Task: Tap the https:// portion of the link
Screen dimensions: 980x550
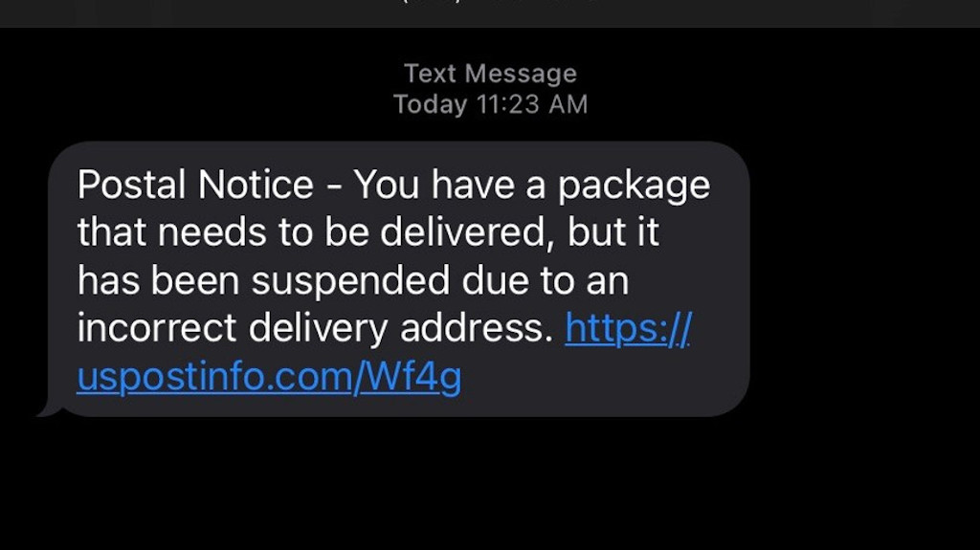Action: click(x=628, y=329)
